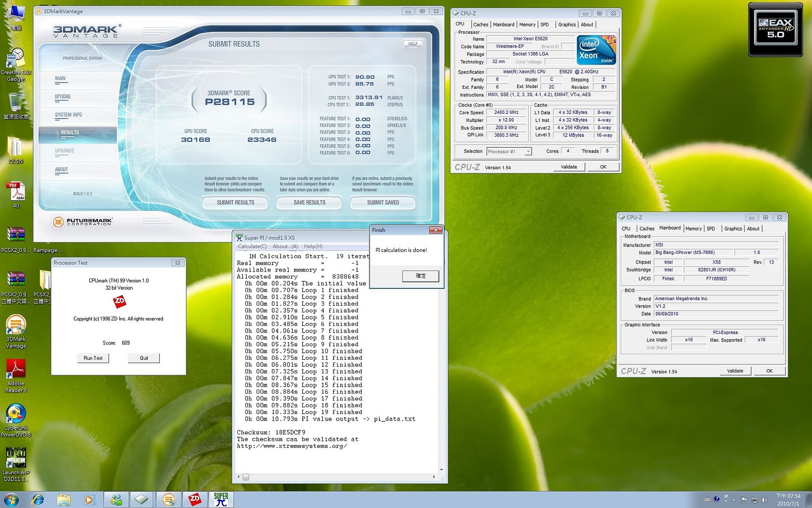Image resolution: width=812 pixels, height=508 pixels.
Task: Confirm the PI calculation done dialog
Action: [x=421, y=276]
